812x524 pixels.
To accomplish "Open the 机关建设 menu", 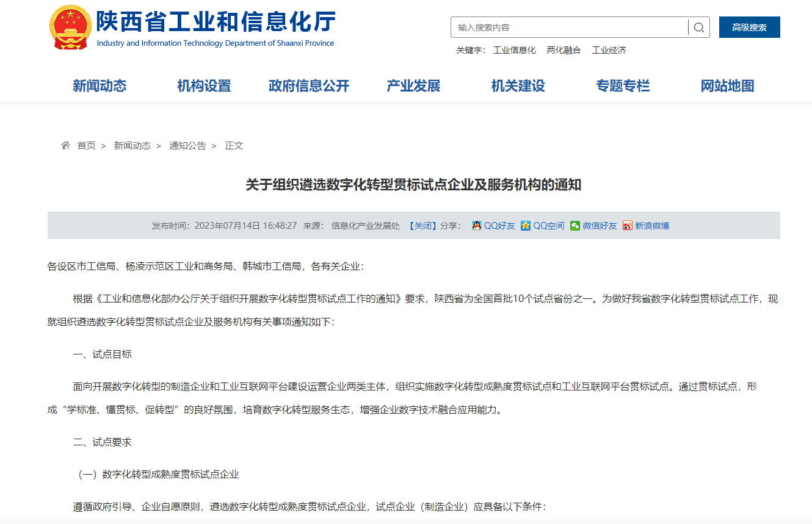I will 518,86.
